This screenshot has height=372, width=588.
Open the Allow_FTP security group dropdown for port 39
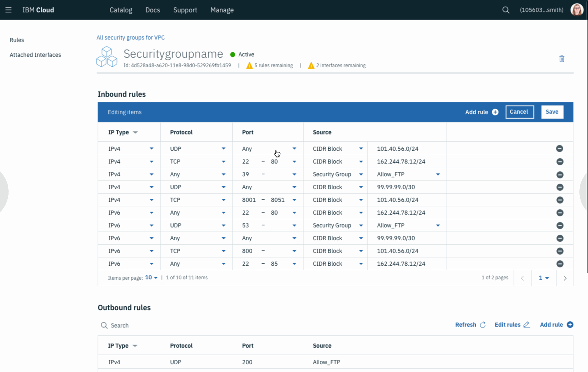(438, 174)
